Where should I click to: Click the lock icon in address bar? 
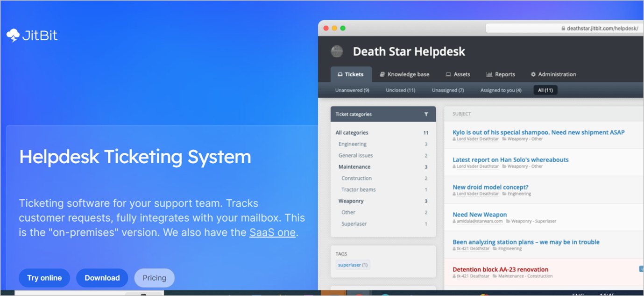click(563, 29)
